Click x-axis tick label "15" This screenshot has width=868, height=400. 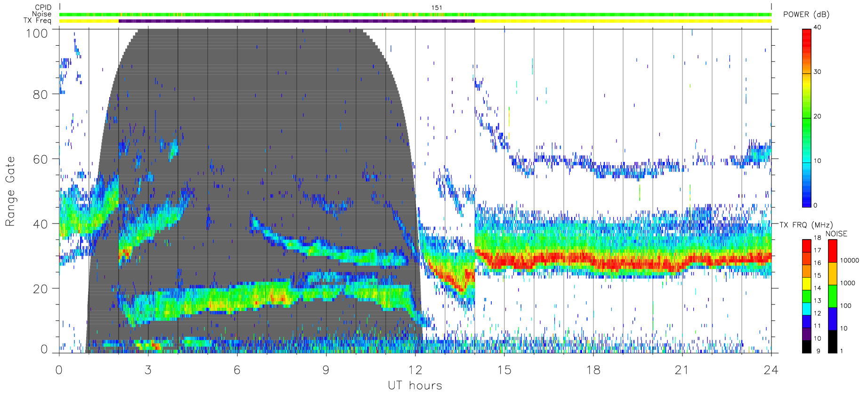504,370
